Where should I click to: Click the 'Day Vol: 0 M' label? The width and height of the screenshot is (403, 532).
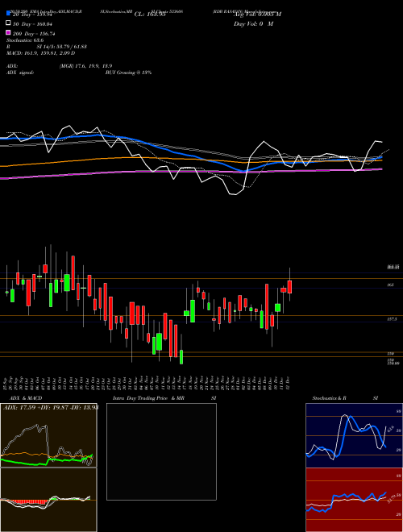coord(253,24)
